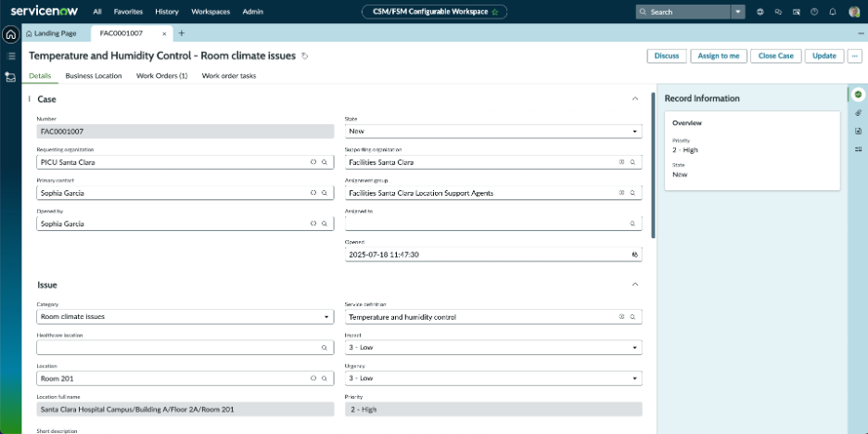This screenshot has height=434, width=868.
Task: Preview the Supporting organization record
Action: point(621,162)
